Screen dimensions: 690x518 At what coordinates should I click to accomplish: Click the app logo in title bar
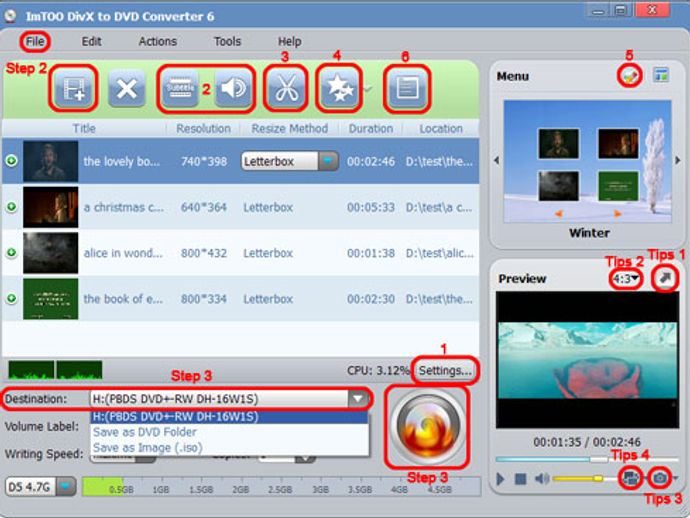tap(11, 16)
